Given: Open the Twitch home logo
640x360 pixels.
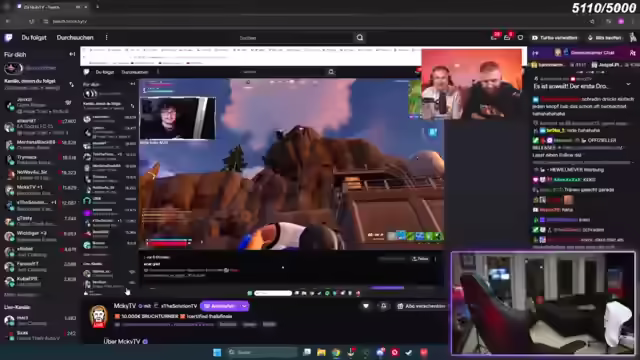Looking at the screenshot, I should click(8, 38).
